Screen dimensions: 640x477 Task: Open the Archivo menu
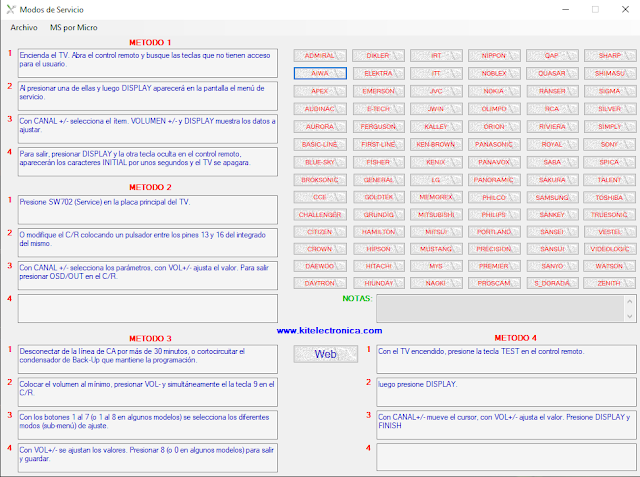point(24,27)
